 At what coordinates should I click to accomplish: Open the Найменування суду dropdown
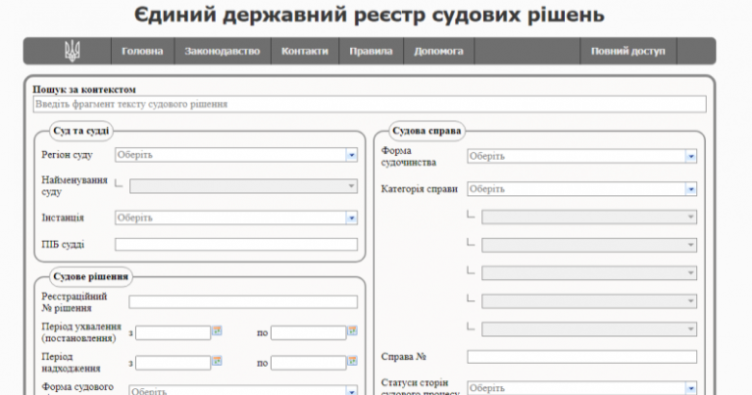click(243, 186)
